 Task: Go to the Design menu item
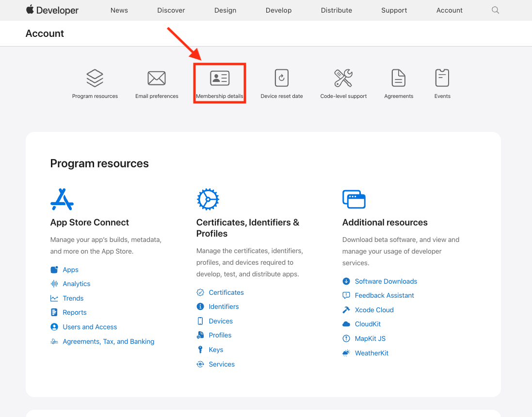tap(226, 10)
